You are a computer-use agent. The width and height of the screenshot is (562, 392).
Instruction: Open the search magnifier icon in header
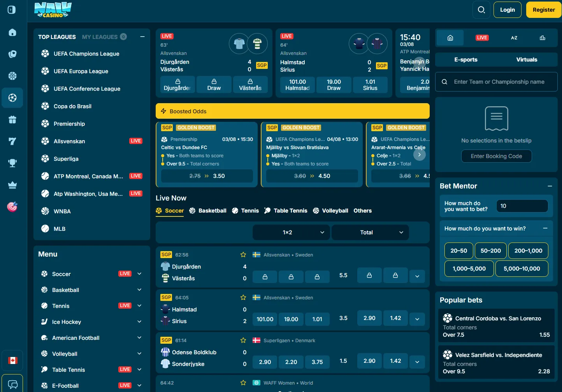click(x=481, y=10)
